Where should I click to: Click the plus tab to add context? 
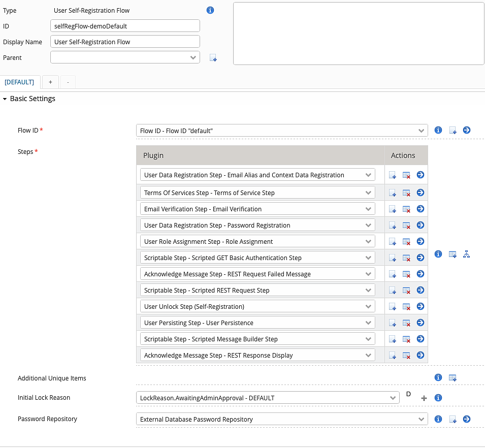pyautogui.click(x=50, y=82)
